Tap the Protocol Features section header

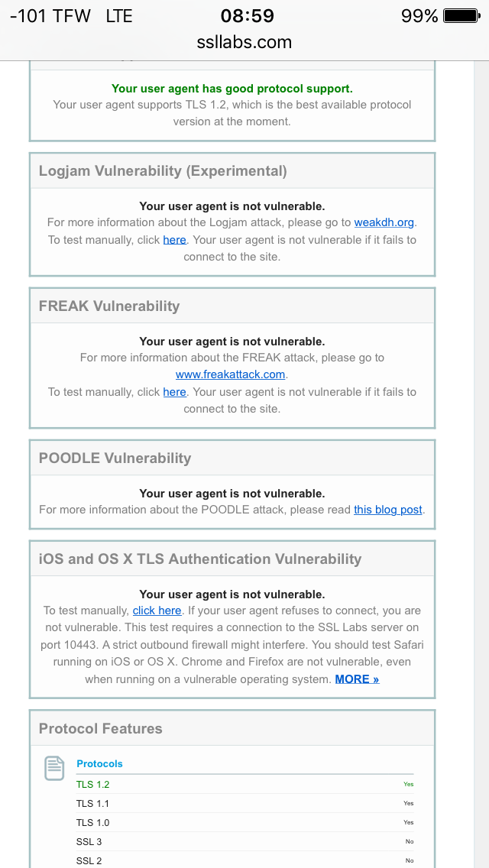(101, 728)
